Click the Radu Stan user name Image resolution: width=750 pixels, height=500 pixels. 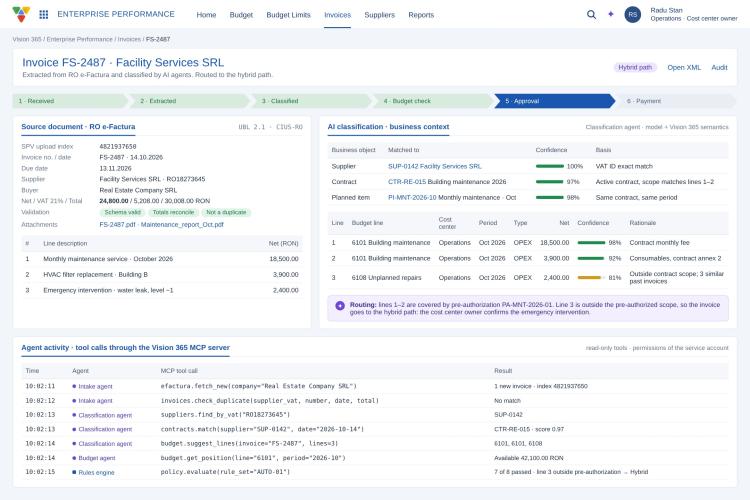click(666, 10)
